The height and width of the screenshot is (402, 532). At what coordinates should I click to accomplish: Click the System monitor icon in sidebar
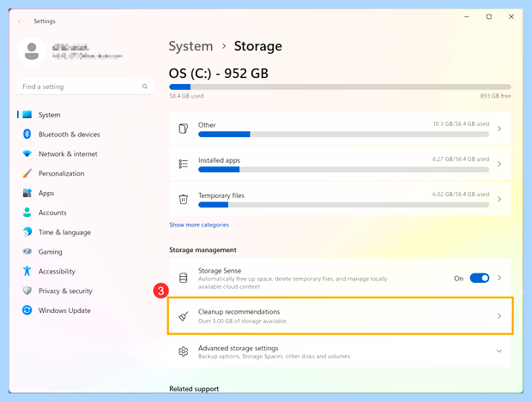tap(27, 115)
